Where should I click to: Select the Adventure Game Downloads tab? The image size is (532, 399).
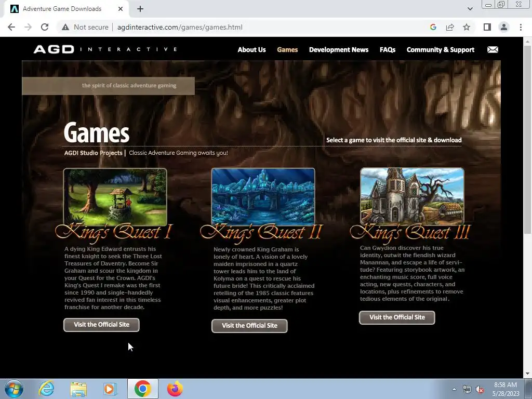click(x=66, y=9)
